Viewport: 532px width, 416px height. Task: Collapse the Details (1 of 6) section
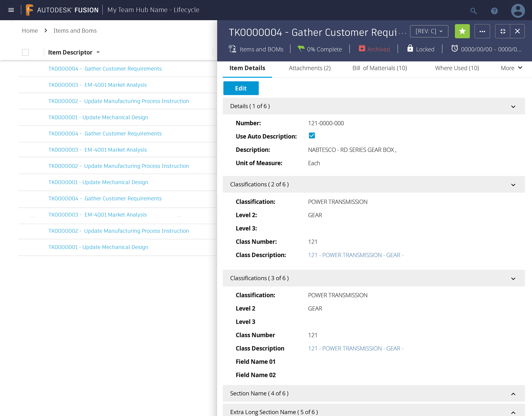click(513, 106)
